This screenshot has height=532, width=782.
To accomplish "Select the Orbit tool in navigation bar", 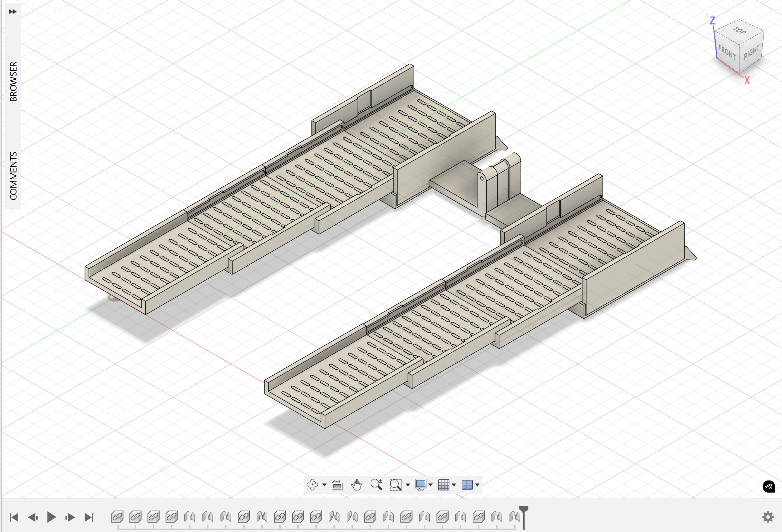I will point(312,485).
